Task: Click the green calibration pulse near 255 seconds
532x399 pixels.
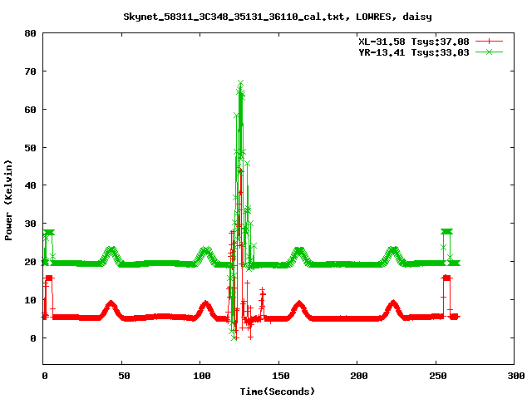Action: (x=447, y=232)
